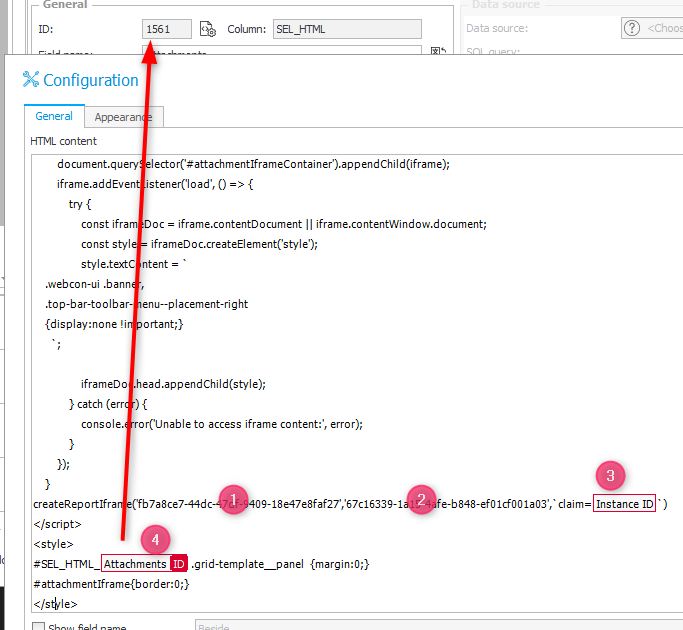Click the translation icon next to Field name
Image resolution: width=683 pixels, height=630 pixels.
point(438,51)
